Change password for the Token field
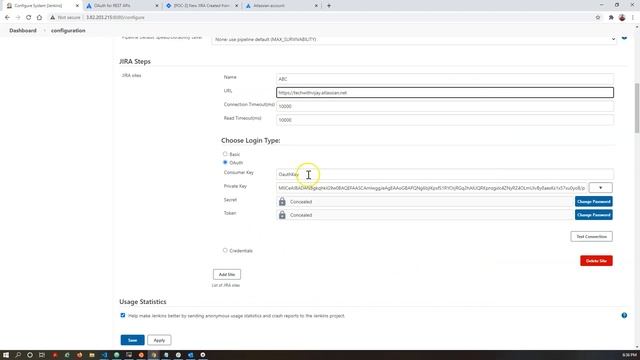 coord(593,215)
